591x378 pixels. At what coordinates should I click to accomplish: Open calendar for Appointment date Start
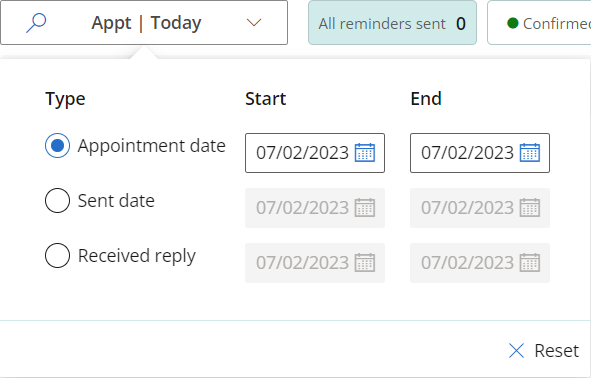coord(365,153)
